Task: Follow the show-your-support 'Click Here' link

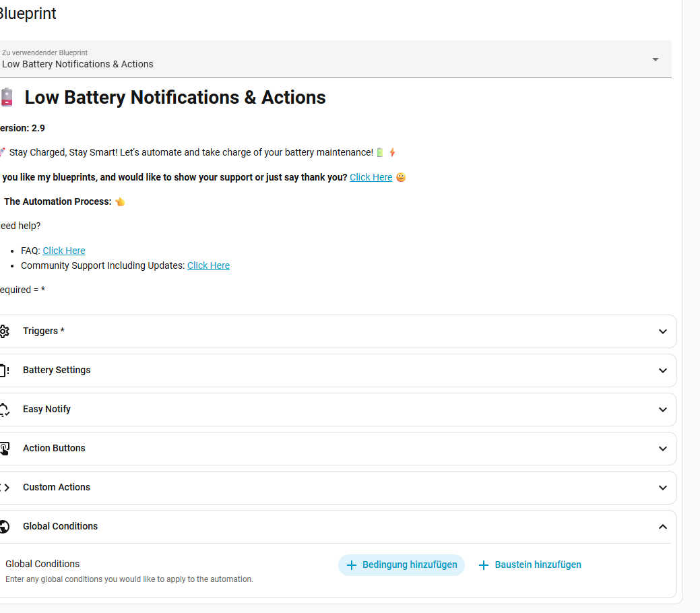Action: [371, 177]
